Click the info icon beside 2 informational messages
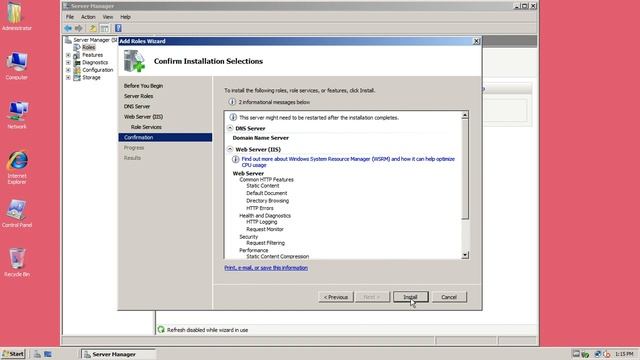The image size is (640, 360). (x=232, y=102)
